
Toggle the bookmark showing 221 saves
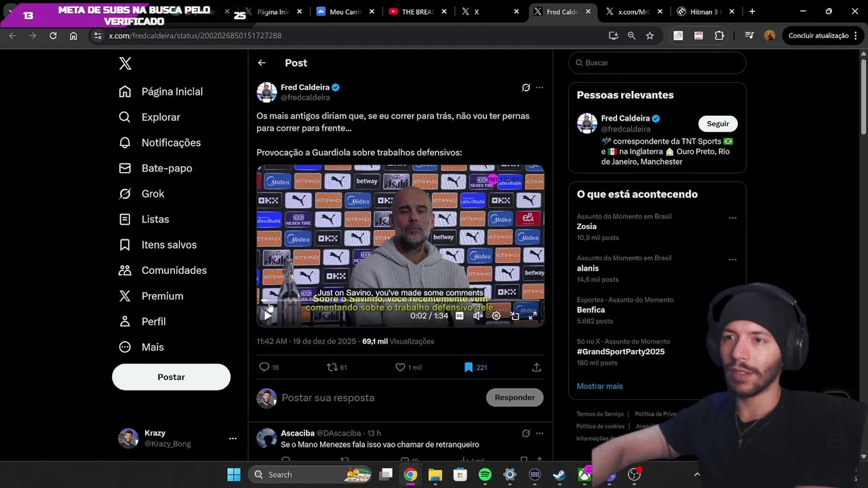click(x=475, y=367)
